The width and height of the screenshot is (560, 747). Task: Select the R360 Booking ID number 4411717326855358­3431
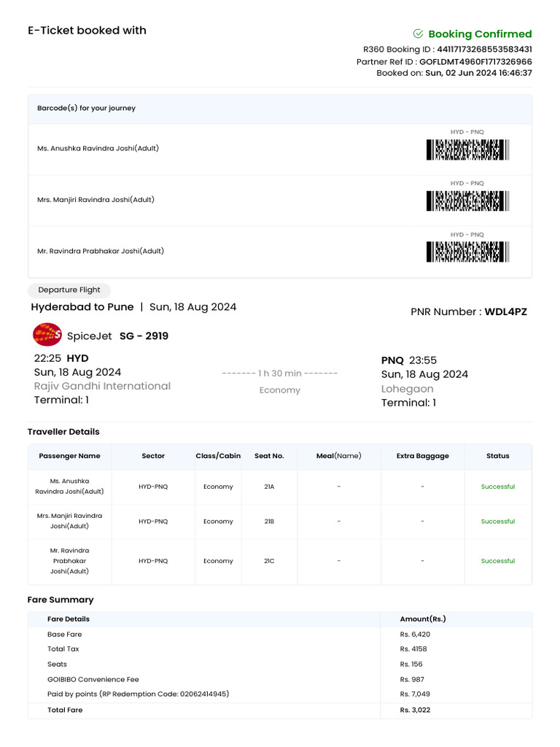pos(484,49)
